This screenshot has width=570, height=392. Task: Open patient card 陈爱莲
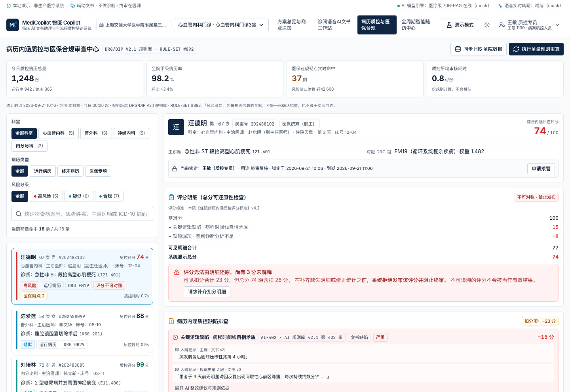(82, 331)
